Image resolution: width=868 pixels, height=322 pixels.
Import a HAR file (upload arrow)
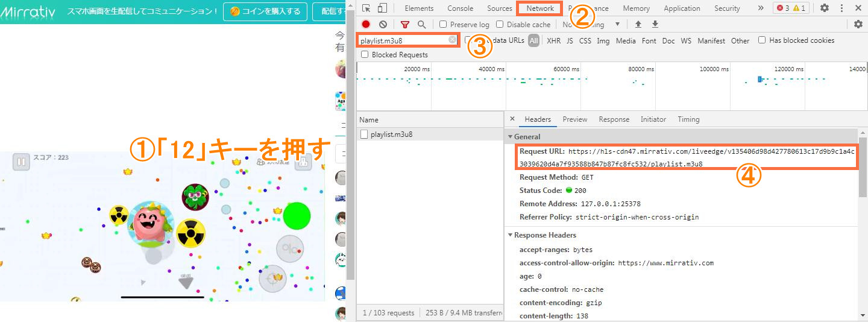coord(638,25)
